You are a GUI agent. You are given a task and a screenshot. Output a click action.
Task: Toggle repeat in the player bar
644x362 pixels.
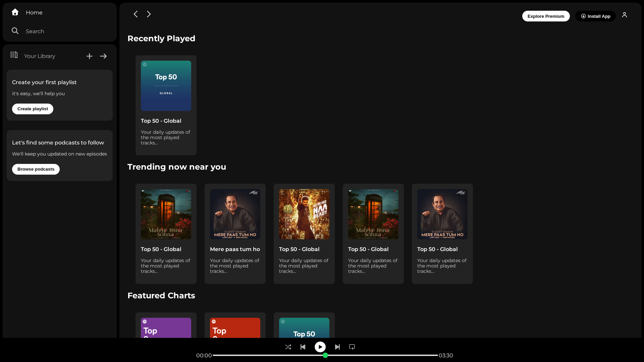pos(352,347)
